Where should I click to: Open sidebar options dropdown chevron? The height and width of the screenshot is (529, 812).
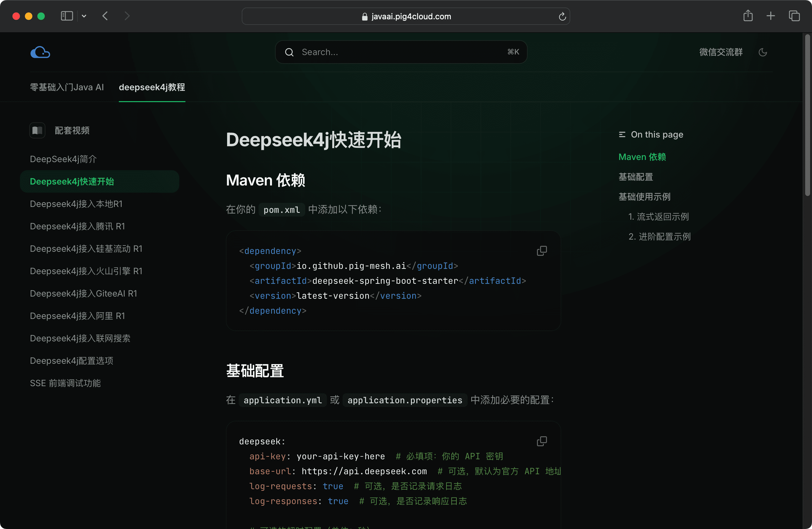click(84, 16)
